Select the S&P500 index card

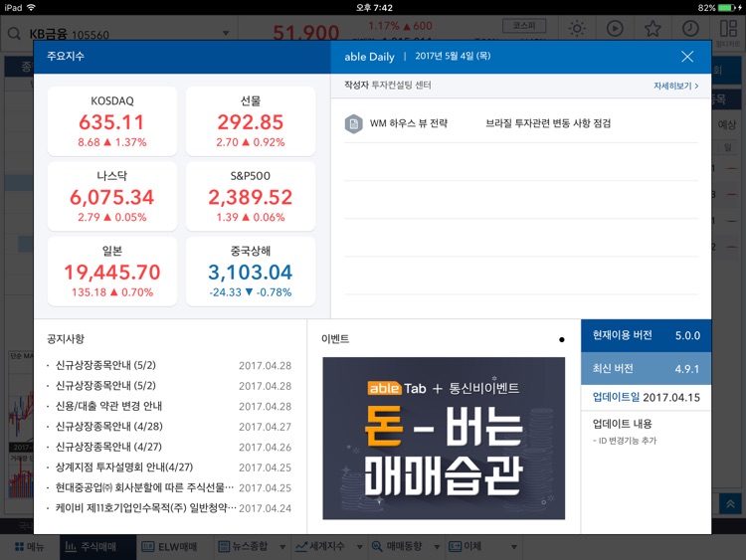(251, 196)
